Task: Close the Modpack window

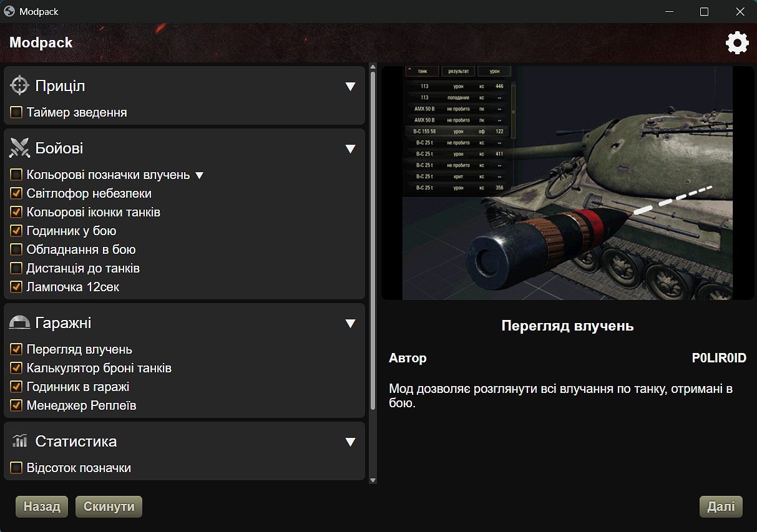Action: [x=740, y=11]
